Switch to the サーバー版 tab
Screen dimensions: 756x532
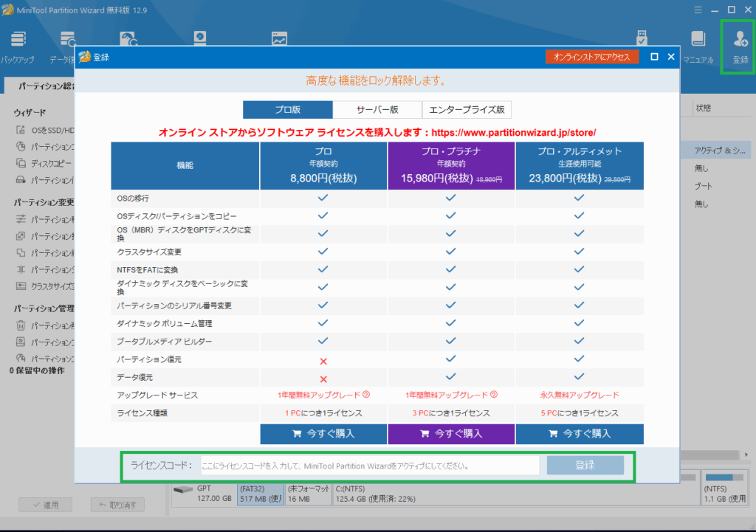click(x=377, y=109)
